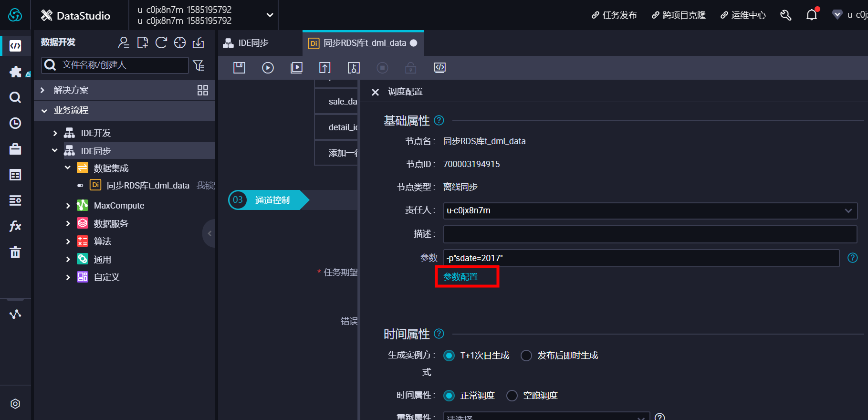Expand the 算法 folder

click(x=68, y=241)
